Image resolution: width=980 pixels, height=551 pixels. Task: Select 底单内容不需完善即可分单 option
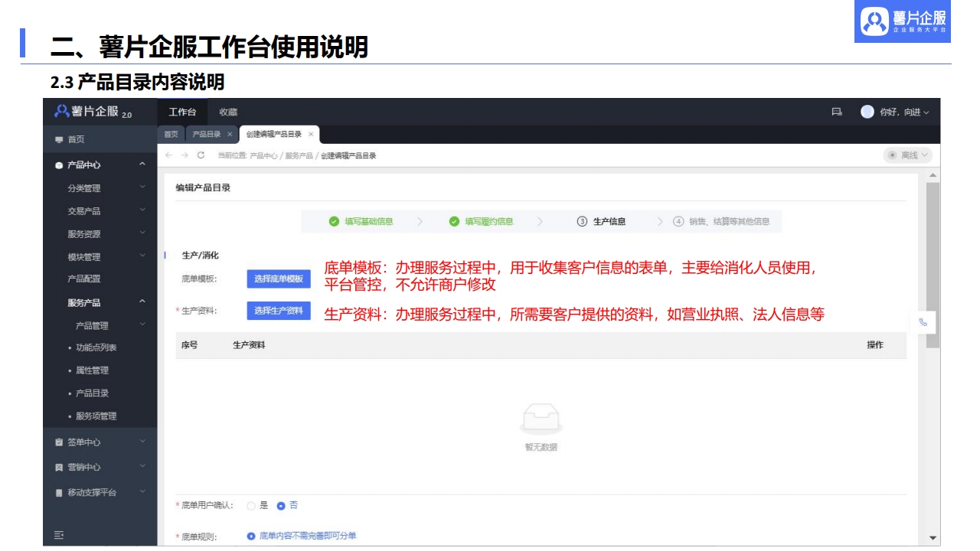[251, 536]
